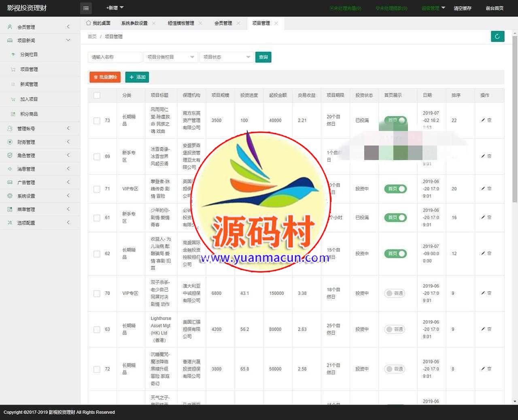The image size is (518, 420).
Task: Tick the checkbox for row 73
Action: (97, 120)
